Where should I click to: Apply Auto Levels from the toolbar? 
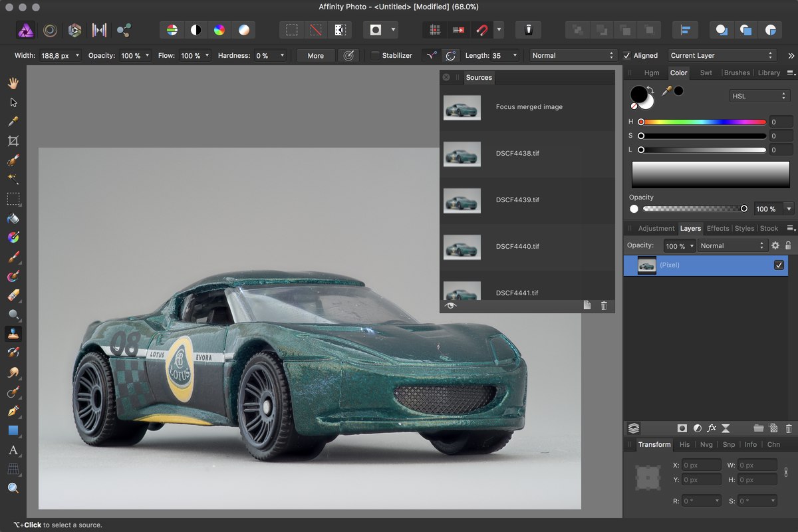[172, 30]
